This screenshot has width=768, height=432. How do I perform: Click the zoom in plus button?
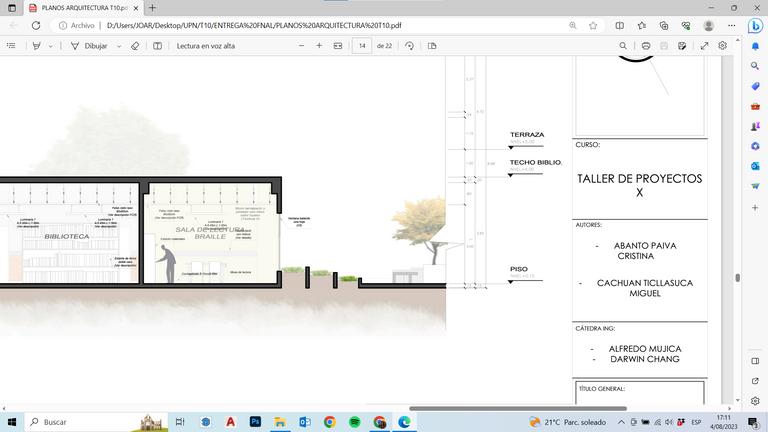319,46
